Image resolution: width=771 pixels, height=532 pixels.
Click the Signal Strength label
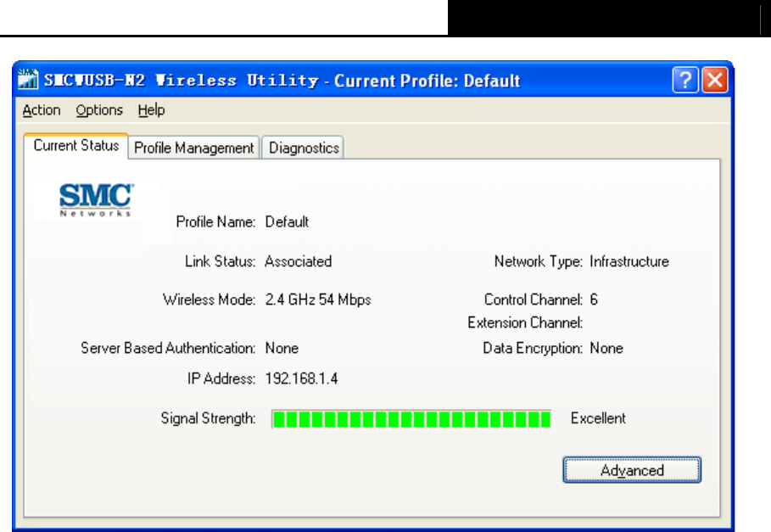pyautogui.click(x=208, y=418)
